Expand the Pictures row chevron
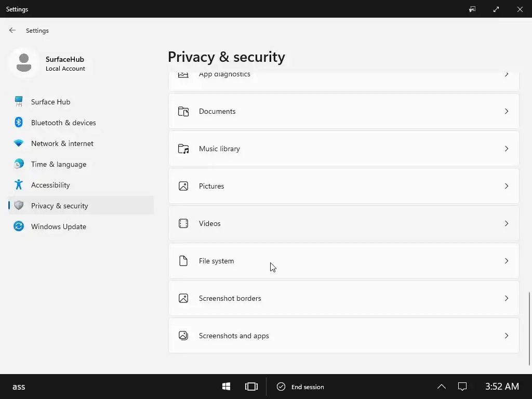Screen dimensions: 532x399 (x=507, y=186)
